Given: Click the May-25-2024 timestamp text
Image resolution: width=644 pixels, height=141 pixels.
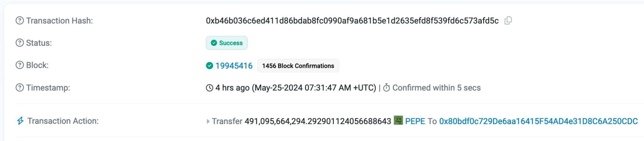Looking at the screenshot, I should (314, 88).
